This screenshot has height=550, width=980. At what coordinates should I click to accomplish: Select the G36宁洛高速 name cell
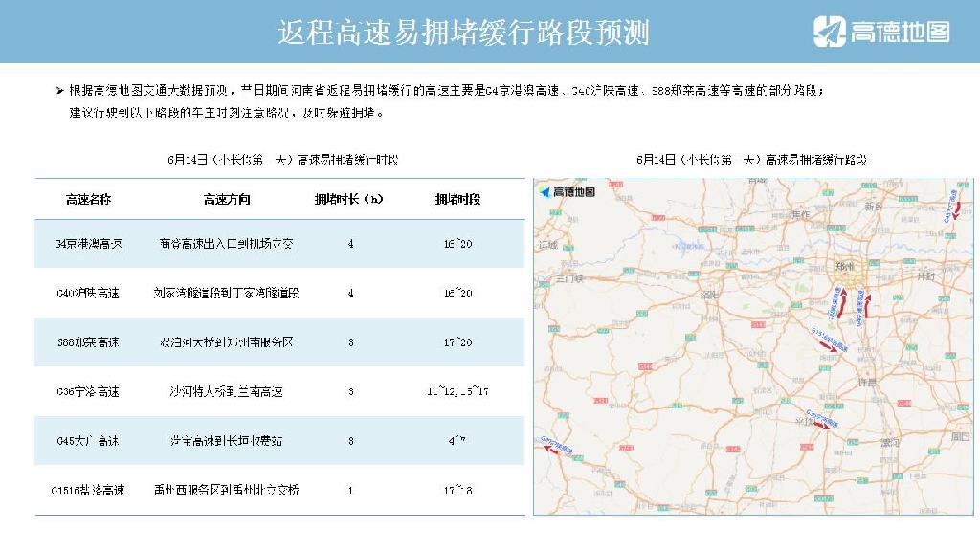click(x=88, y=392)
